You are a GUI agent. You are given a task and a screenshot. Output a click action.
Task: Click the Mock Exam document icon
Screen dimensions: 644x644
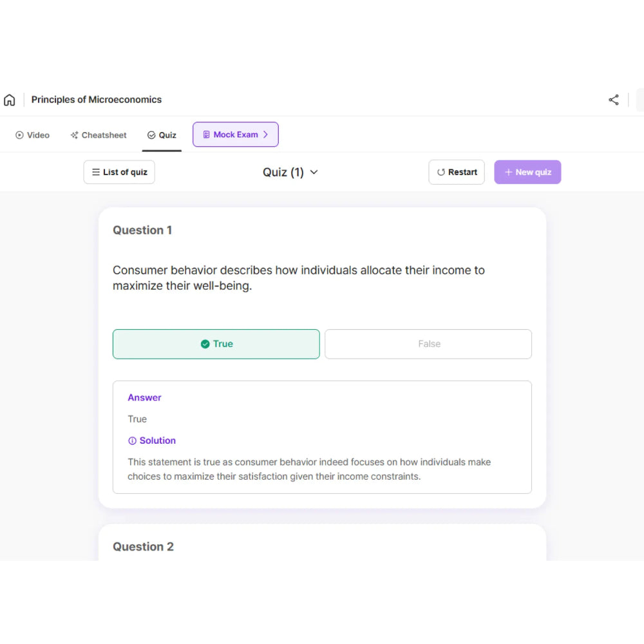pos(207,134)
